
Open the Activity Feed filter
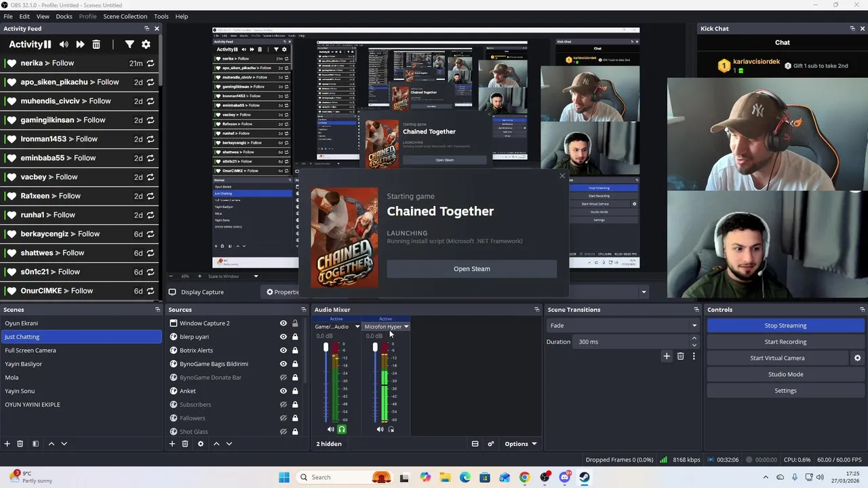(x=130, y=44)
